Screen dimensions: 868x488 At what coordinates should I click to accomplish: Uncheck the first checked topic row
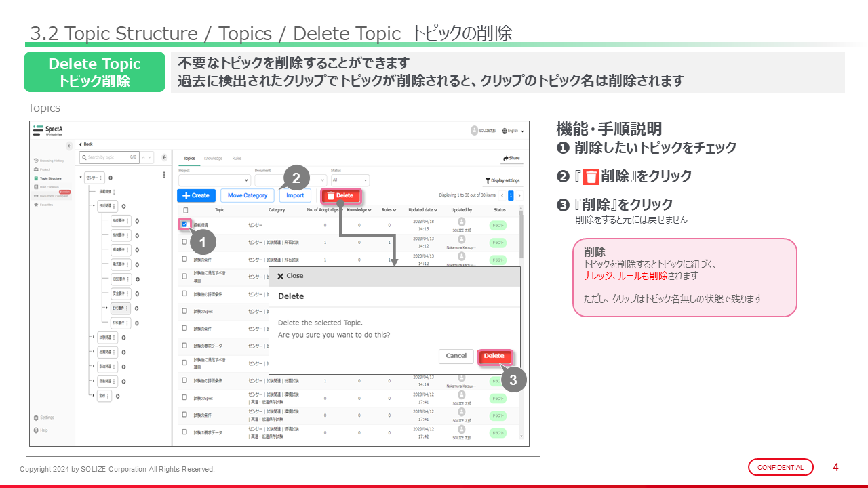(x=184, y=224)
